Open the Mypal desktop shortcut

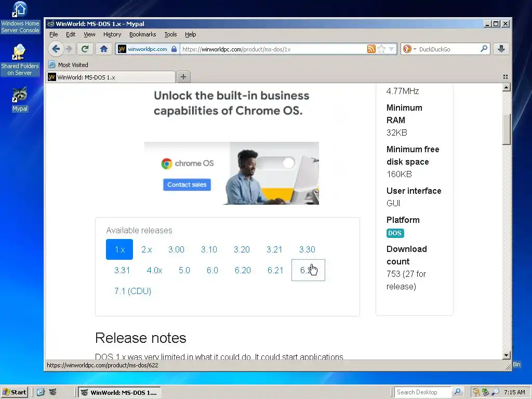point(20,99)
